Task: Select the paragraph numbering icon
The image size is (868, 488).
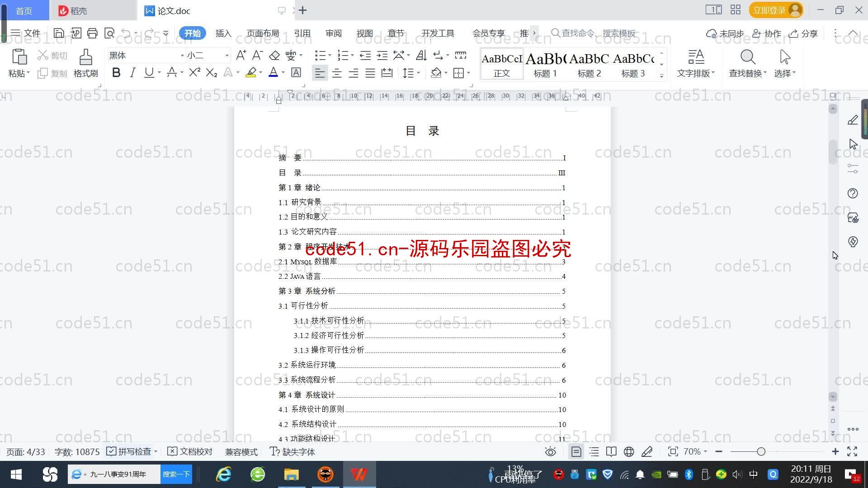Action: pyautogui.click(x=344, y=54)
